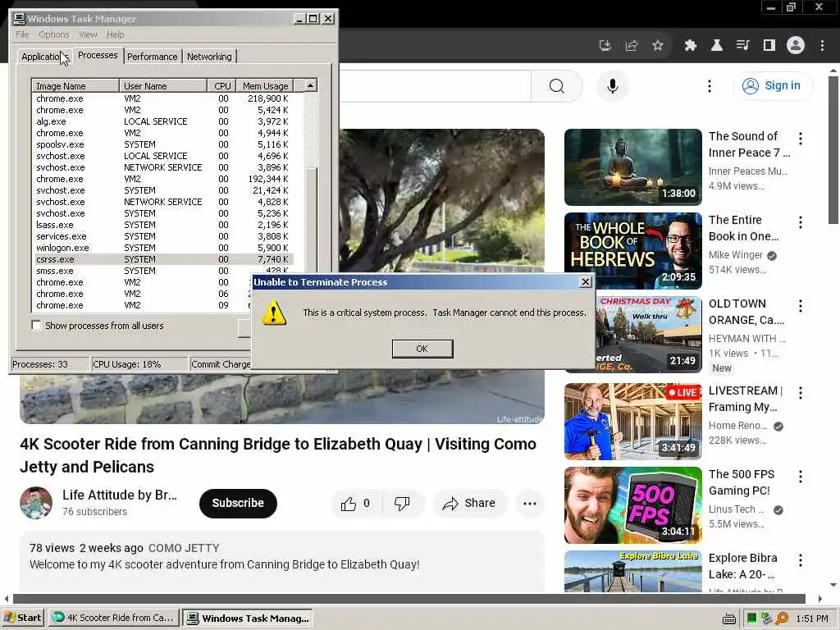Open the Chrome three-dot main menu
The width and height of the screenshot is (840, 630).
[822, 46]
